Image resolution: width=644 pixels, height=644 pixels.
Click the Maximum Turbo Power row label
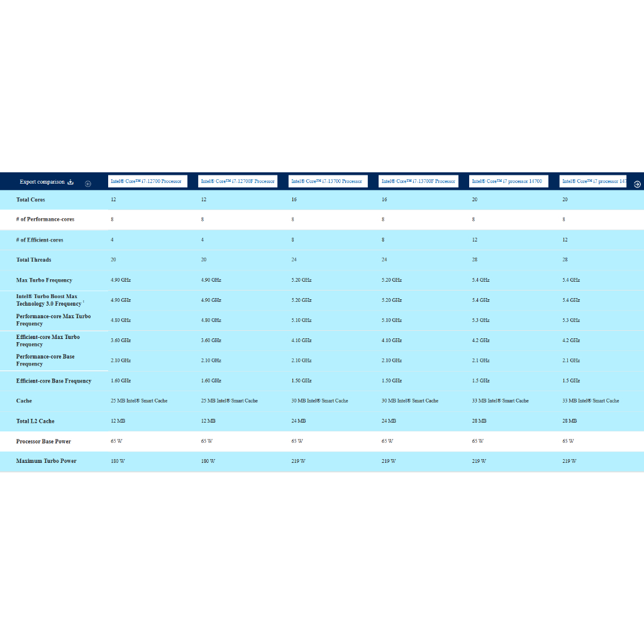46,461
